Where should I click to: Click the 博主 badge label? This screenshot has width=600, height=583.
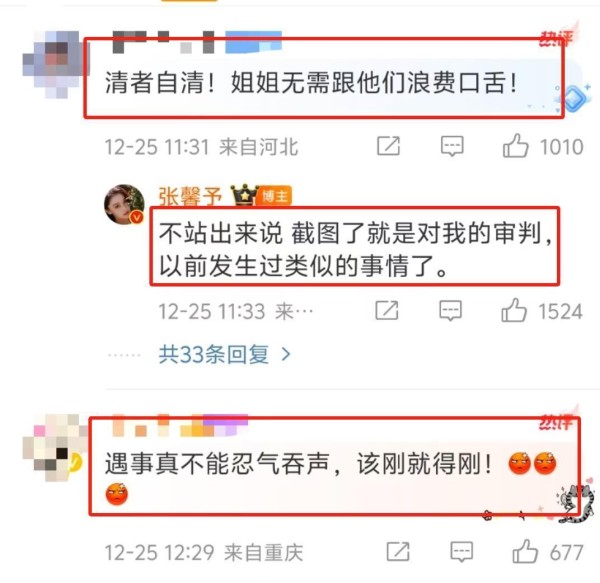275,196
